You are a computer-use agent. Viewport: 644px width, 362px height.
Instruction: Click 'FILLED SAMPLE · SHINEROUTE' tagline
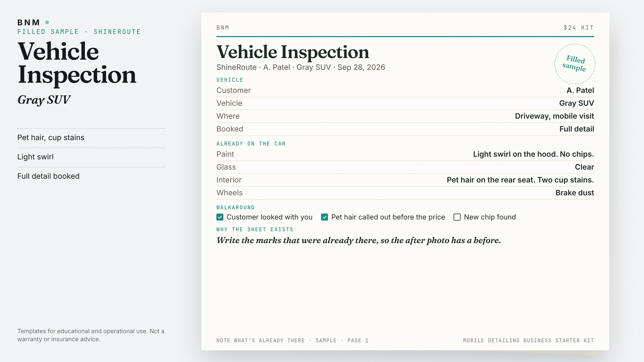pyautogui.click(x=79, y=32)
